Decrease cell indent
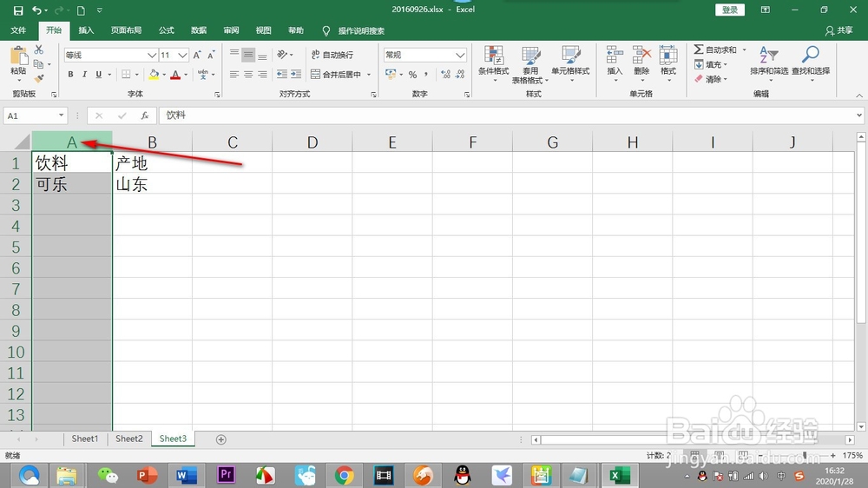Viewport: 868px width, 488px height. tap(282, 74)
